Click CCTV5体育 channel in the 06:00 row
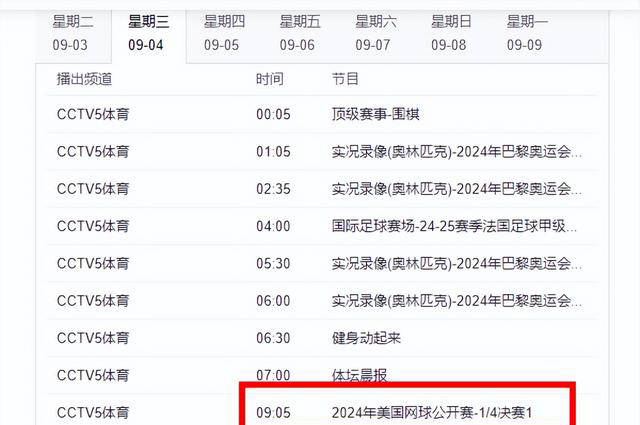The width and height of the screenshot is (640, 425). (x=93, y=301)
